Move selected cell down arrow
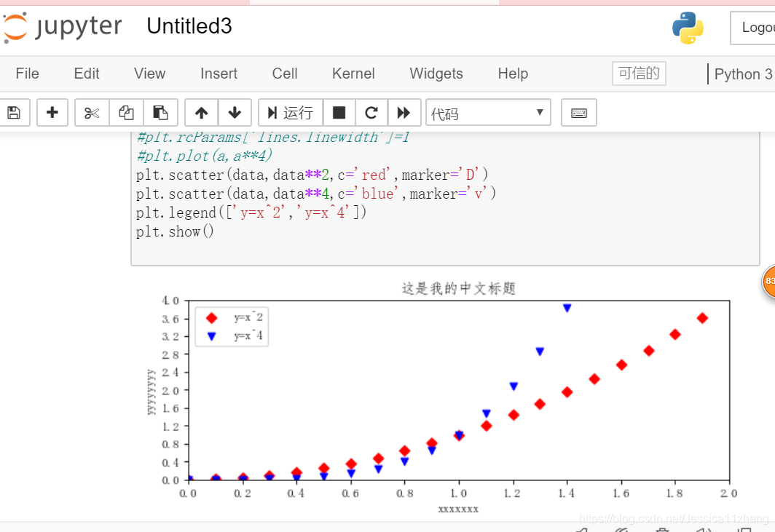This screenshot has height=532, width=775. click(235, 113)
